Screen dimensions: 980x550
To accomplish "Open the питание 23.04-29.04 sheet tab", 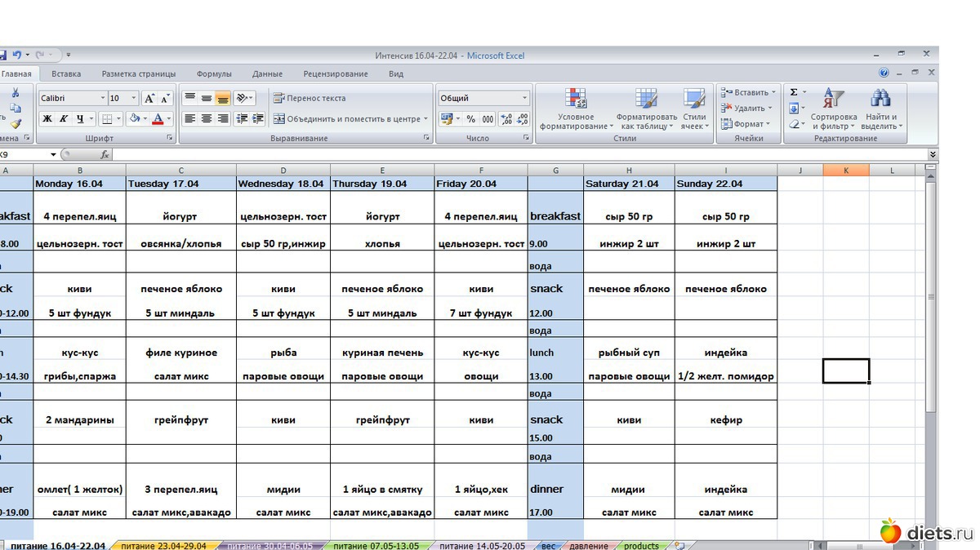I will coord(163,545).
